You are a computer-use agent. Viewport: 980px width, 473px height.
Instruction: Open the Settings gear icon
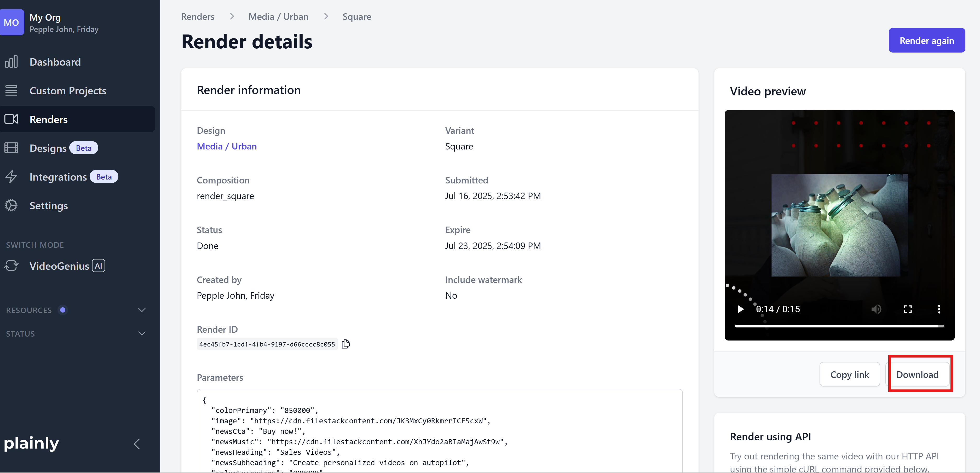click(x=11, y=205)
